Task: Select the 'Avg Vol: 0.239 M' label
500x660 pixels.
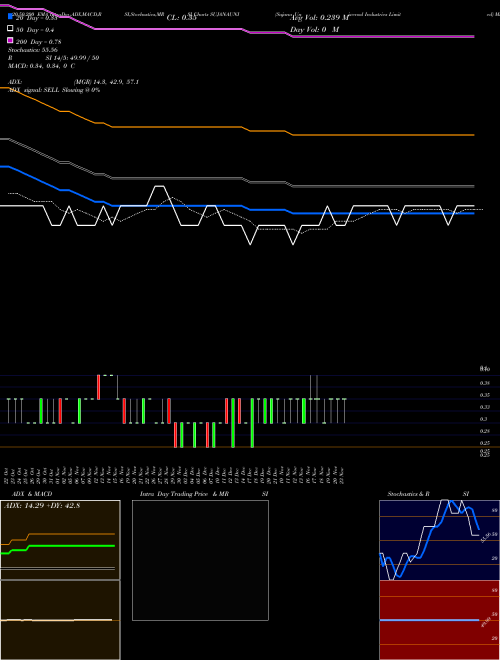Action: pyautogui.click(x=319, y=18)
